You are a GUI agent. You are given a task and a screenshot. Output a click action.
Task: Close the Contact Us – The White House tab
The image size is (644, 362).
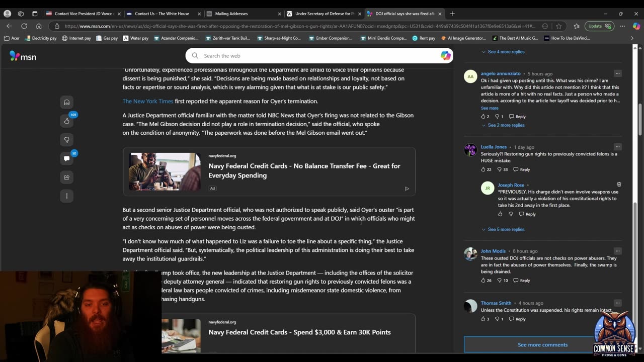[x=199, y=14]
